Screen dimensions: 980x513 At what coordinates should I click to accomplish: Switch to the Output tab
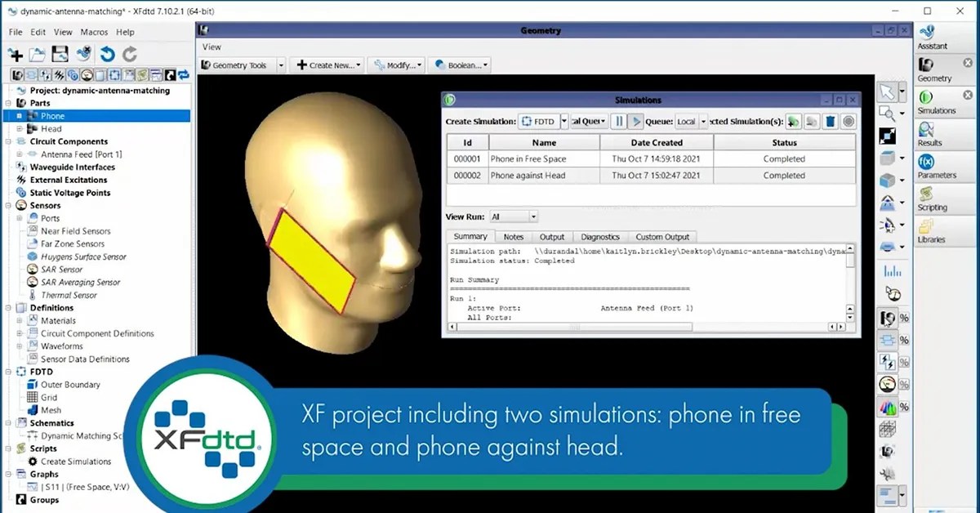point(552,237)
